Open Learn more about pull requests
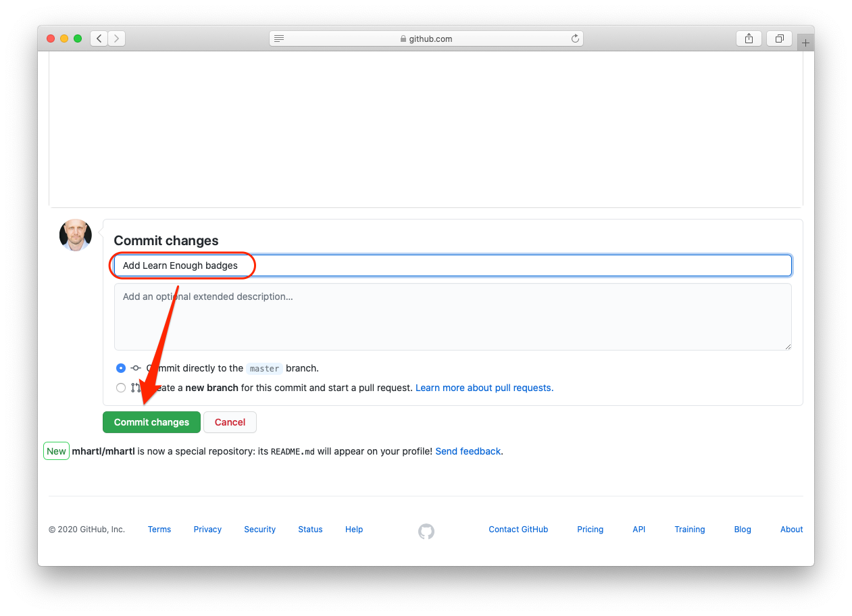 484,388
